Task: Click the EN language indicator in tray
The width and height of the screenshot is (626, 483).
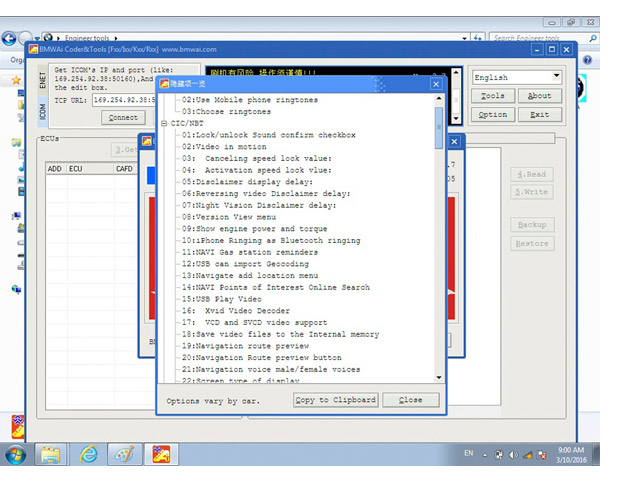Action: coord(469,454)
